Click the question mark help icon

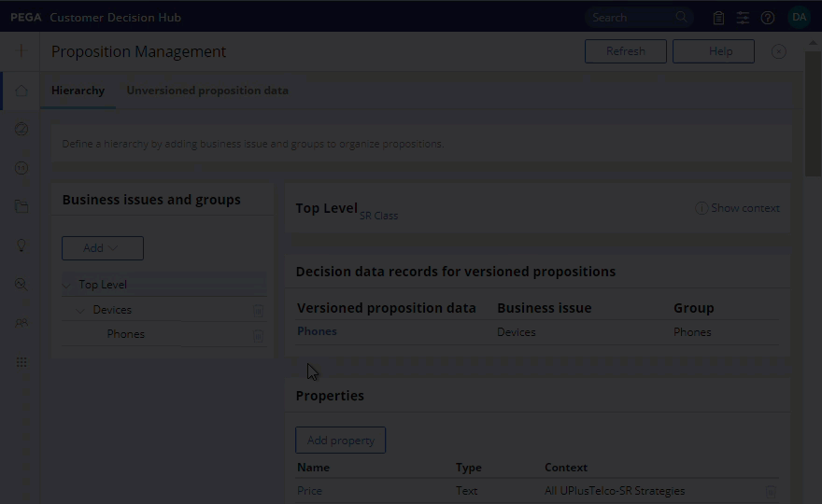pyautogui.click(x=768, y=18)
